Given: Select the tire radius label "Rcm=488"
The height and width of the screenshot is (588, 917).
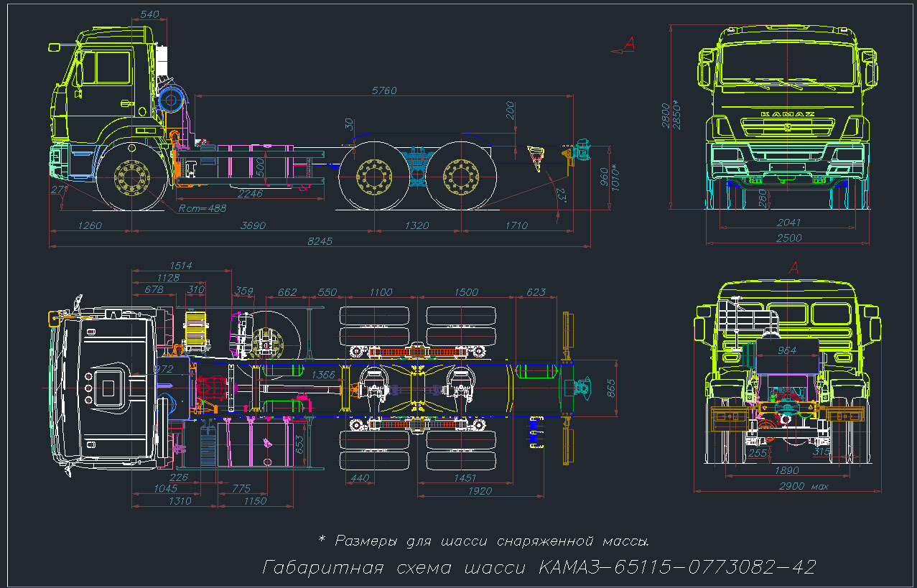Looking at the screenshot, I should click(x=203, y=208).
